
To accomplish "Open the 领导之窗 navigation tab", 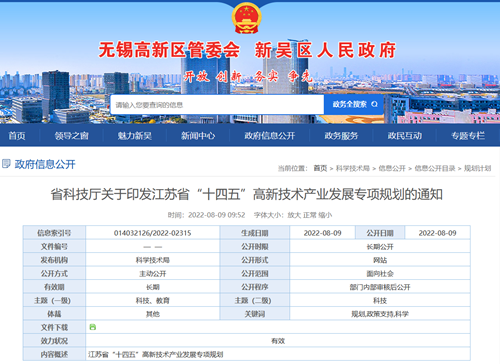I will pyautogui.click(x=72, y=136).
